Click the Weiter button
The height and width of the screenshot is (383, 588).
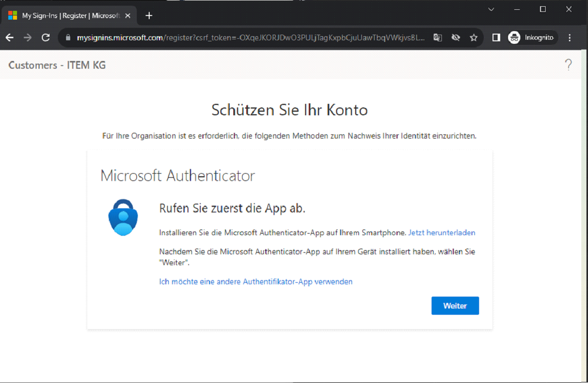455,305
